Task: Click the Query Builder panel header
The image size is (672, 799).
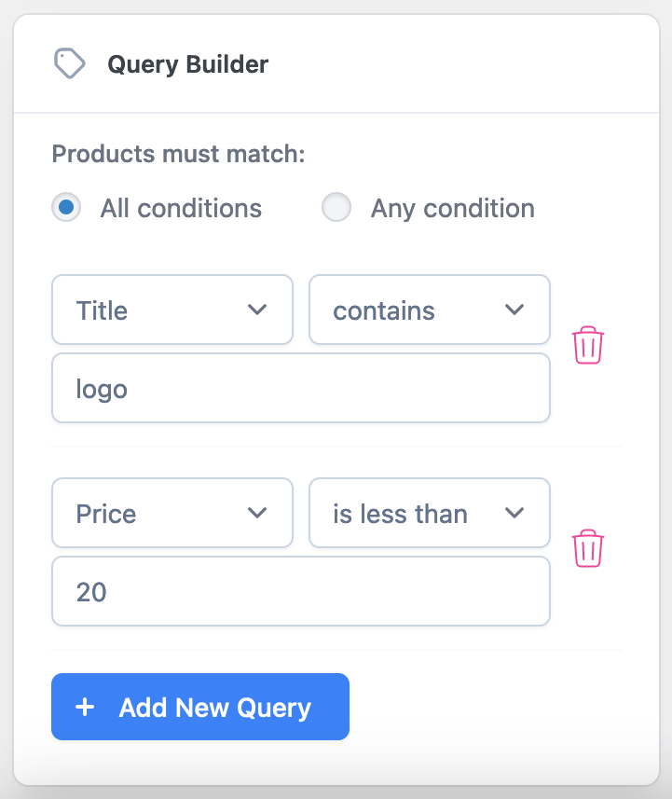Action: coord(189,63)
